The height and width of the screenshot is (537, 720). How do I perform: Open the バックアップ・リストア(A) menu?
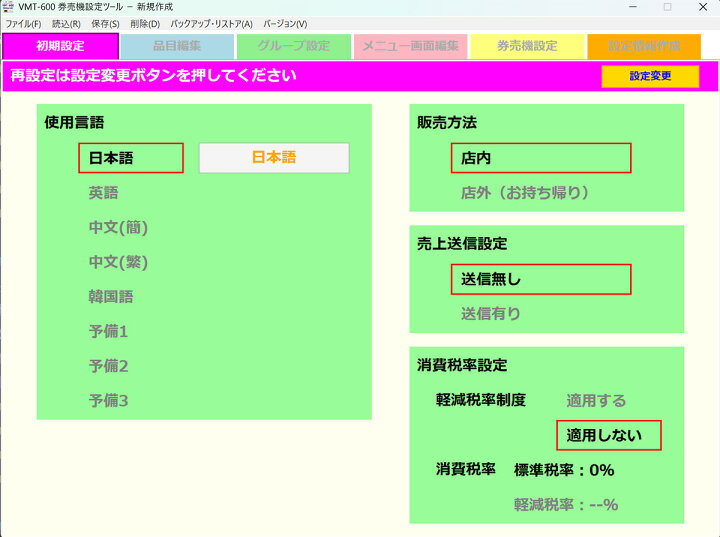tap(211, 24)
